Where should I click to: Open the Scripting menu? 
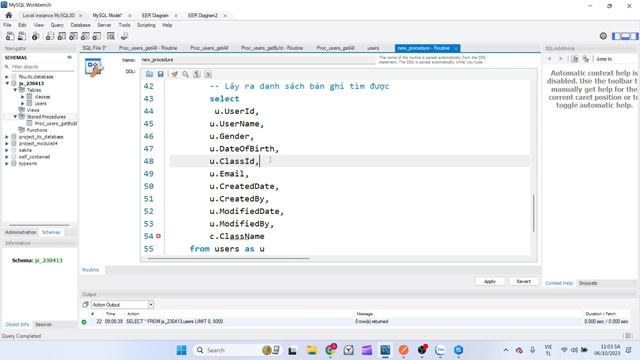click(146, 25)
